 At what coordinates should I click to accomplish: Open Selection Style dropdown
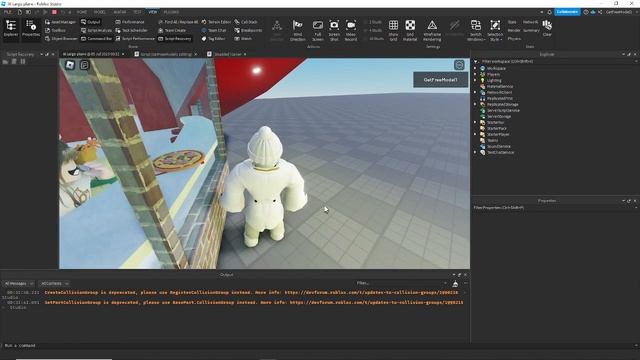tap(495, 31)
